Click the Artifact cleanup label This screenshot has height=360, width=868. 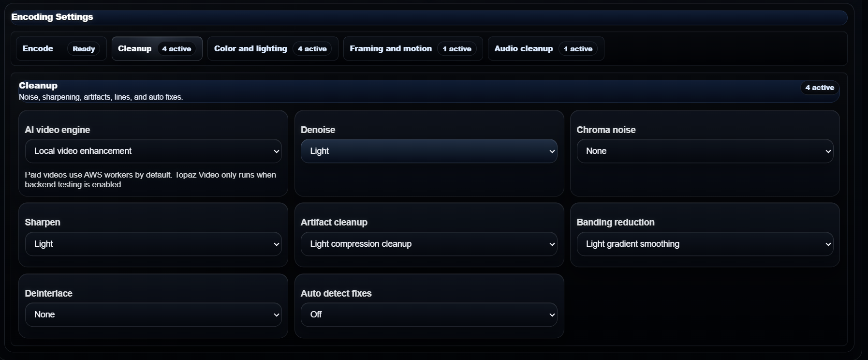(x=334, y=222)
